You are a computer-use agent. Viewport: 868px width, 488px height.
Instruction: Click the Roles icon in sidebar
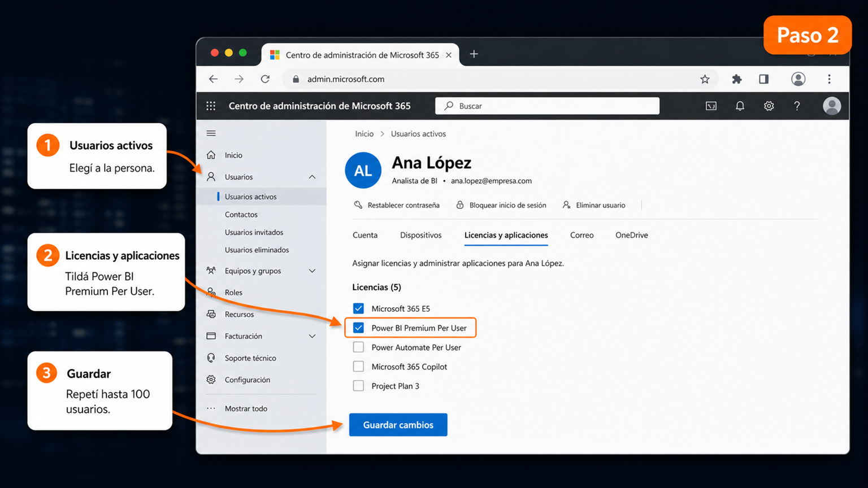point(211,292)
